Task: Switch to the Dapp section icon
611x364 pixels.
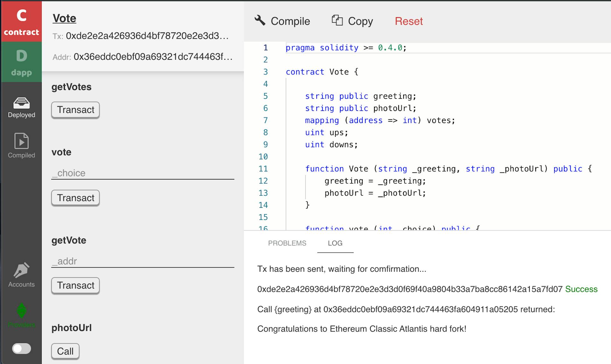Action: tap(21, 62)
